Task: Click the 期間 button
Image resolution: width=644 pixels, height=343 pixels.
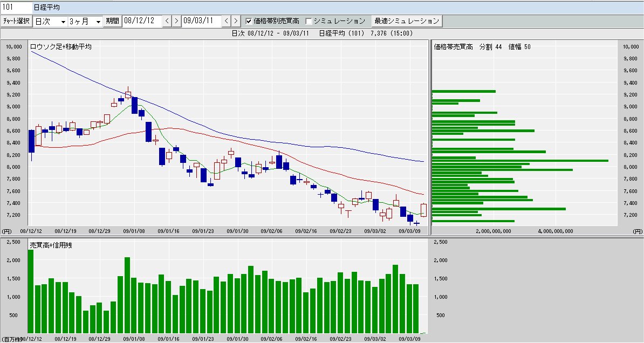Action: pyautogui.click(x=113, y=21)
